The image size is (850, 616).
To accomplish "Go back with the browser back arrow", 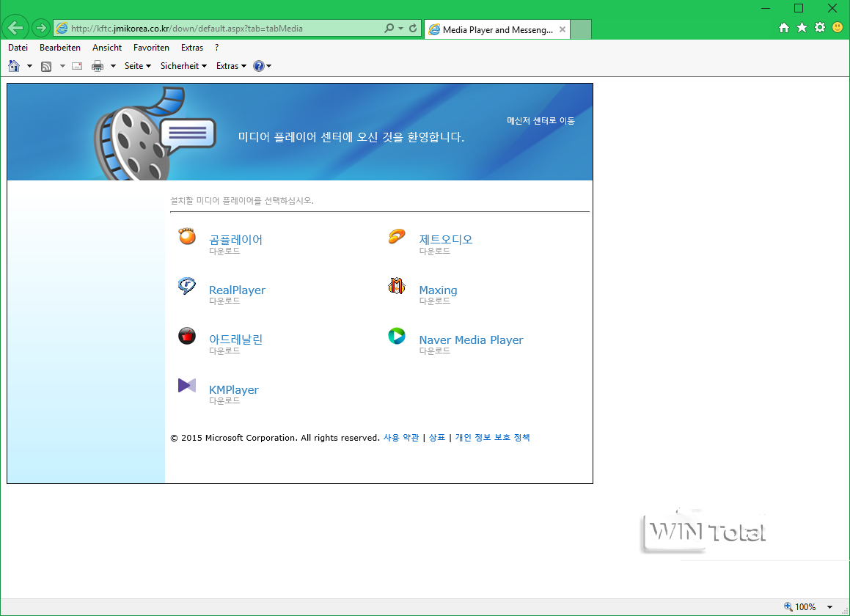I will coord(15,28).
